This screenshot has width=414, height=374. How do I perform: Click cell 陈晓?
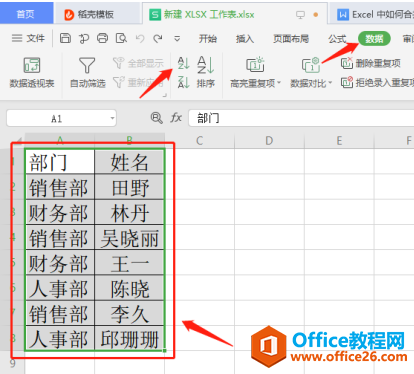(129, 288)
